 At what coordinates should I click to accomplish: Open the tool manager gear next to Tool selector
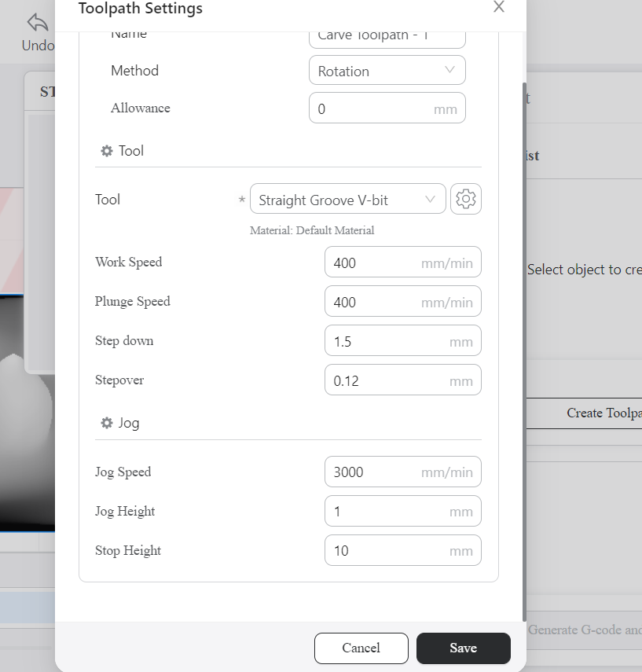466,199
